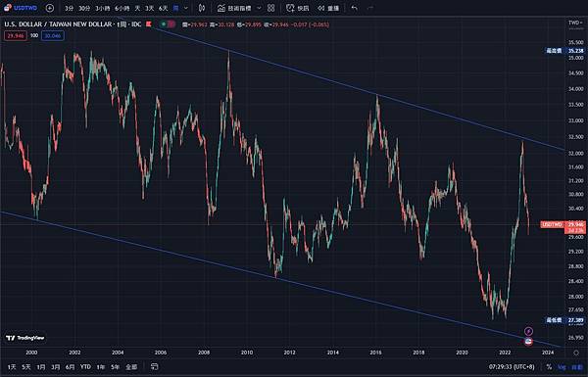Select the 3分 timeframe
Viewport: 588px width, 377px height.
[x=69, y=8]
